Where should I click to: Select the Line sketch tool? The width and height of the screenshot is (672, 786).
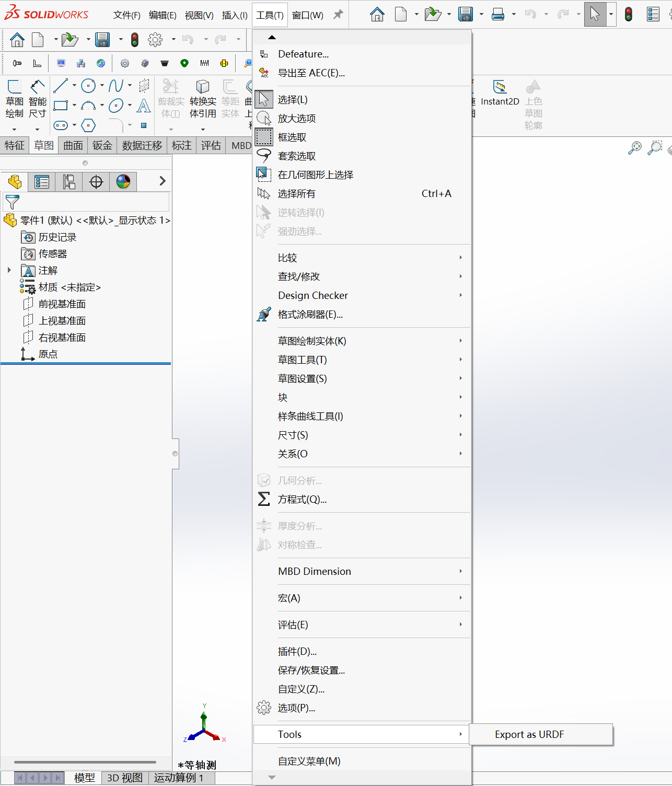[61, 86]
